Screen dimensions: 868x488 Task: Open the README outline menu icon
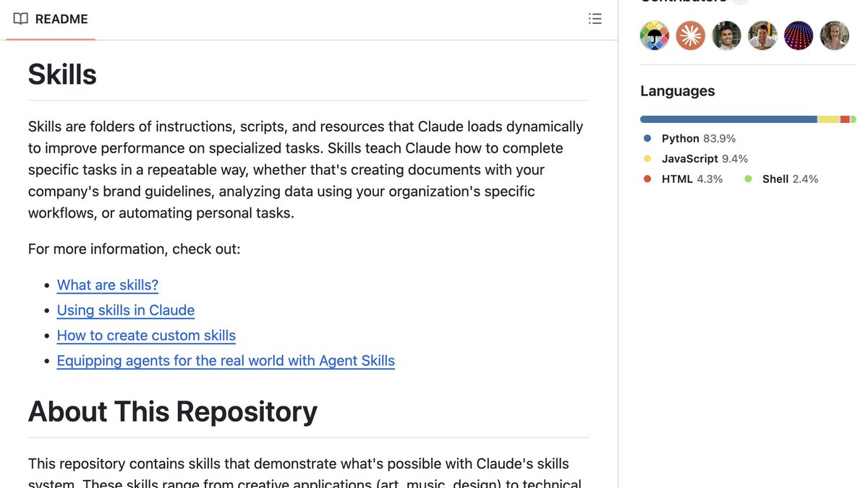point(595,19)
